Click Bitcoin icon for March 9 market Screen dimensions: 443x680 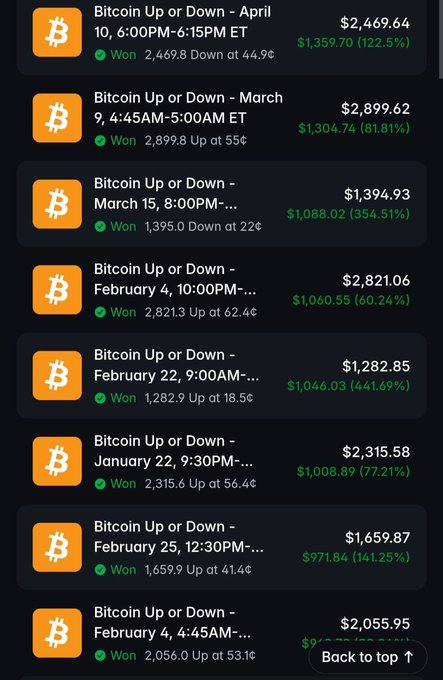(57, 118)
